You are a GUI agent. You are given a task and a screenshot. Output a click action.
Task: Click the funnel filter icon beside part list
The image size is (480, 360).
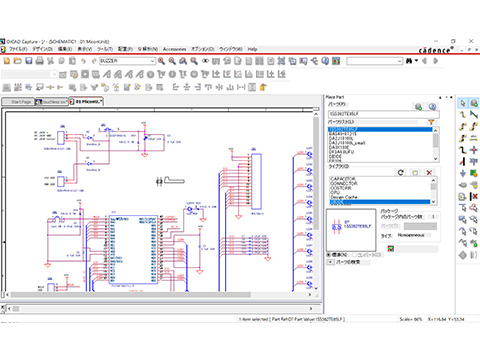tap(431, 122)
